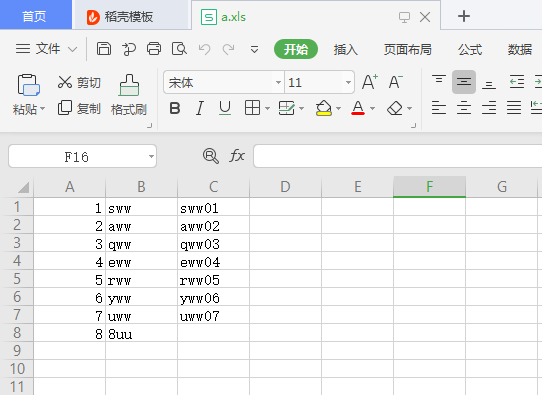Decrease font size with A- icon
The width and height of the screenshot is (542, 395).
click(396, 82)
